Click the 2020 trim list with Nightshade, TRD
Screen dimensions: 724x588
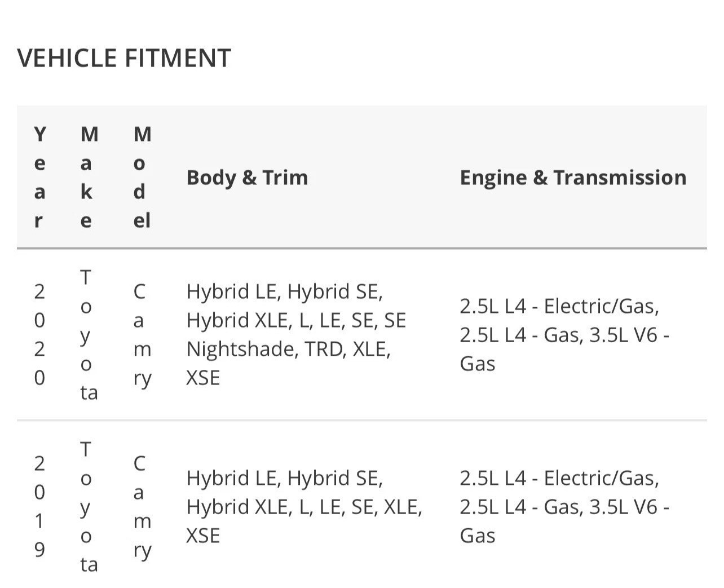pos(296,334)
